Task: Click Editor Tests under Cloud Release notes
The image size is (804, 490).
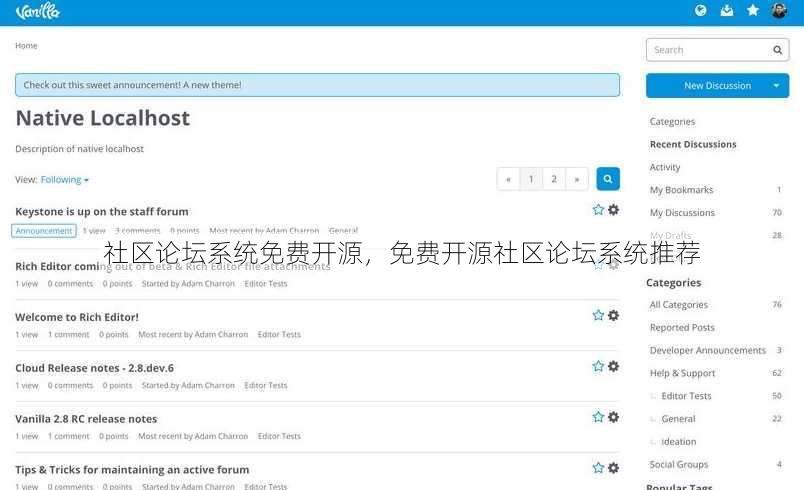Action: (x=266, y=385)
